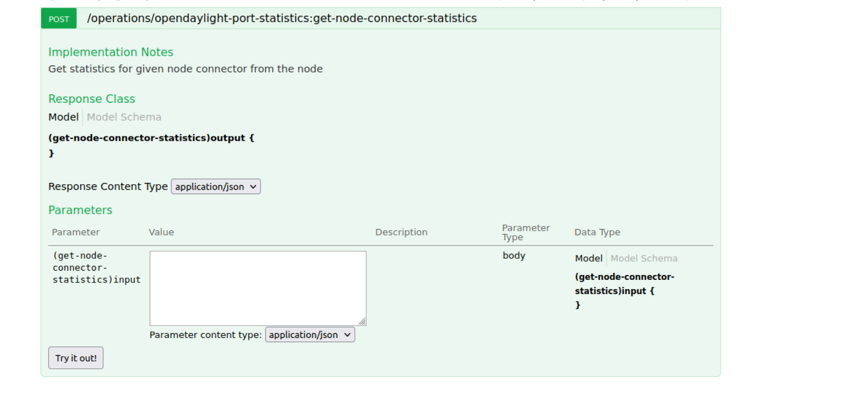
Task: Click the input model definition in Data Type
Action: (624, 284)
